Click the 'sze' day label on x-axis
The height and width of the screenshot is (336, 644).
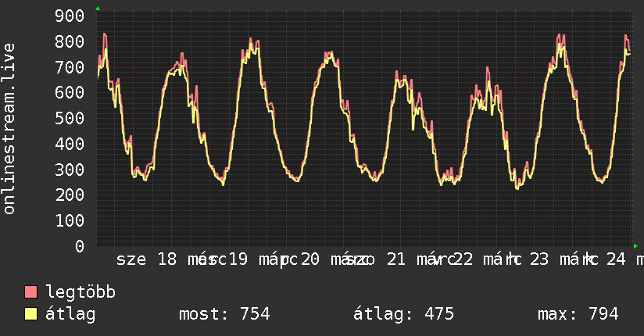click(131, 259)
